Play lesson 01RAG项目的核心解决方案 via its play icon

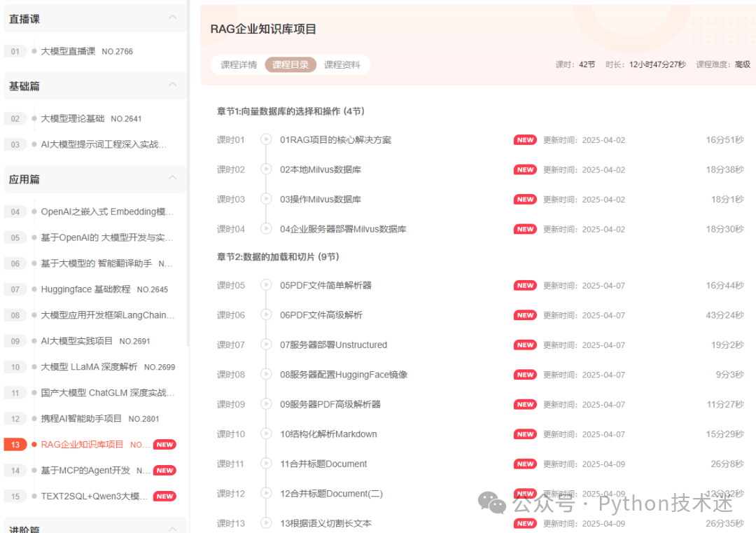(x=266, y=139)
